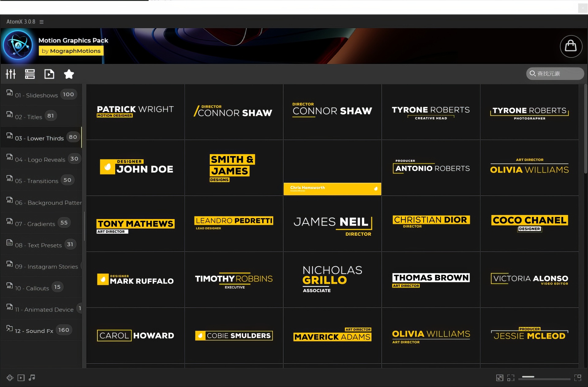The height and width of the screenshot is (387, 588).
Task: Click the AtomX atom logo
Action: pos(18,46)
